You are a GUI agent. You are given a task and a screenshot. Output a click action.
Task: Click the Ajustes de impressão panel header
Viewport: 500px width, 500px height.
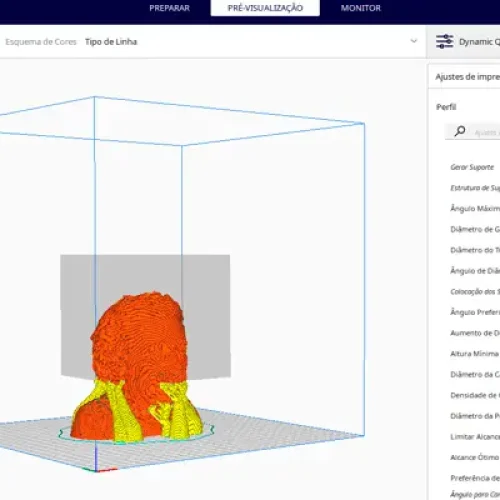[x=467, y=77]
